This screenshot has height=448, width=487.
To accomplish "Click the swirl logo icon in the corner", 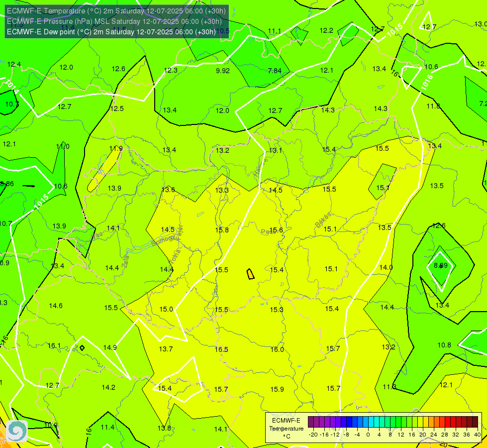I will (17, 431).
